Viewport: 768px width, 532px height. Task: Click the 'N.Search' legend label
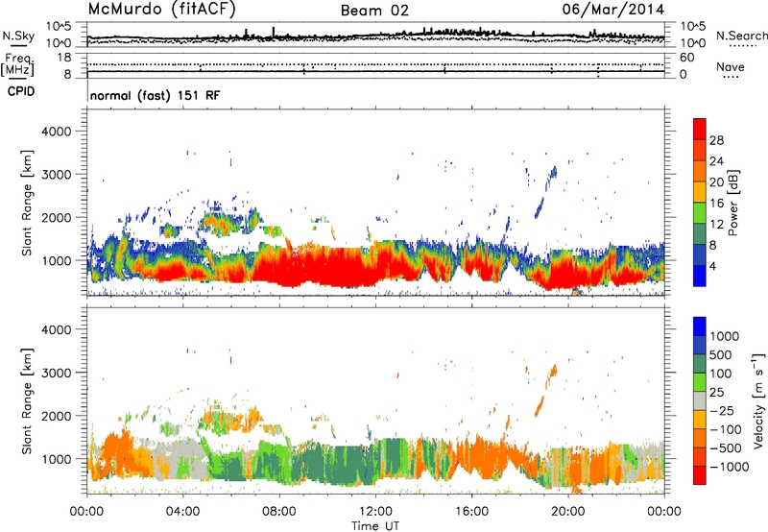point(741,36)
